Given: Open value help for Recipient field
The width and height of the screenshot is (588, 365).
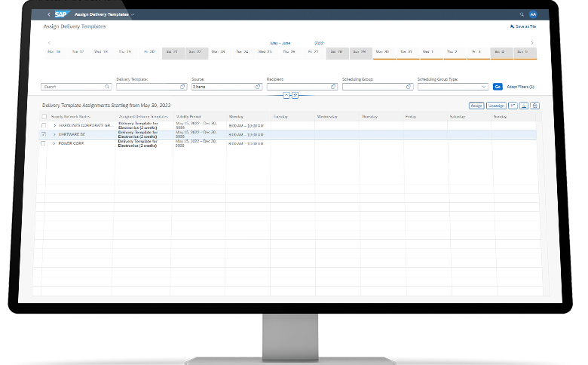Looking at the screenshot, I should pos(332,87).
